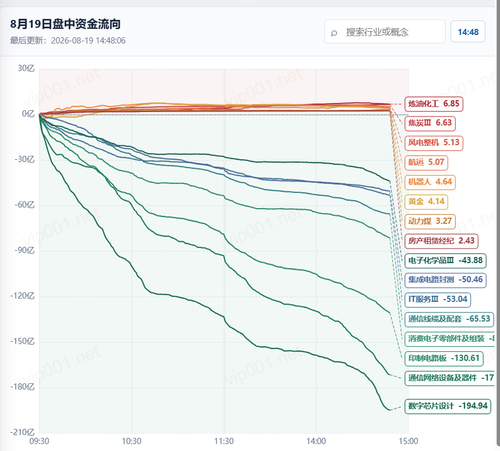Screen dimensions: 500x451
Task: Select the 机器人 4.64 series label
Action: [430, 182]
